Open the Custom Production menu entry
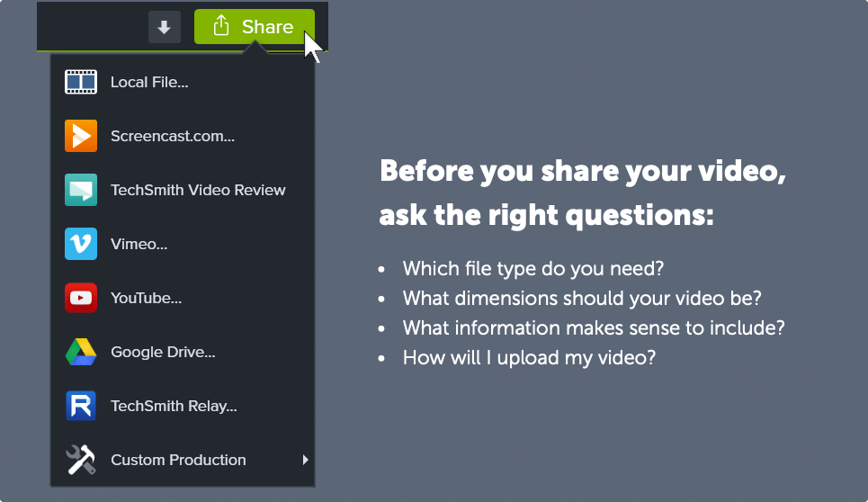Viewport: 868px width, 502px height. click(183, 460)
